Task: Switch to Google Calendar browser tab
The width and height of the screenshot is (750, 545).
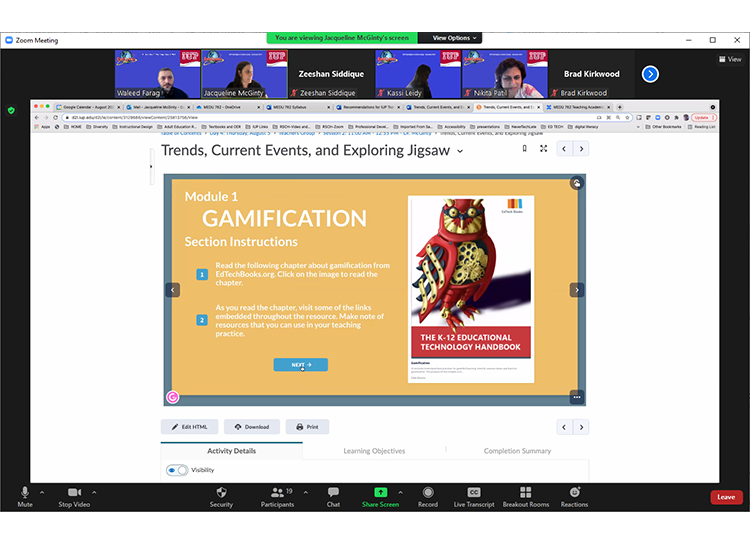Action: 88,107
